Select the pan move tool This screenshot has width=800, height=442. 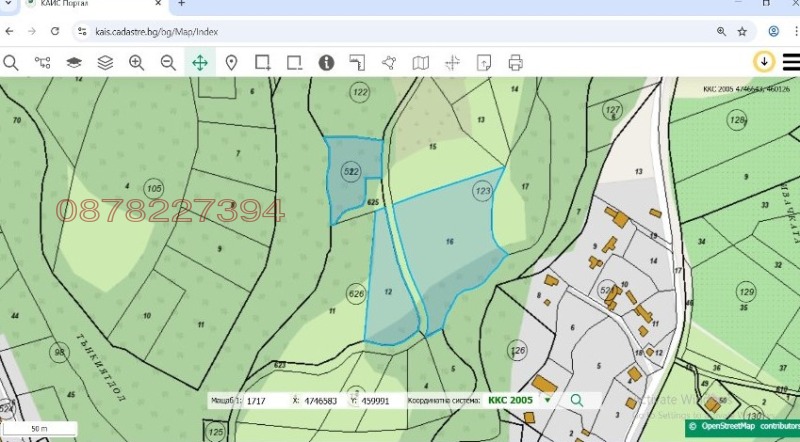click(200, 62)
